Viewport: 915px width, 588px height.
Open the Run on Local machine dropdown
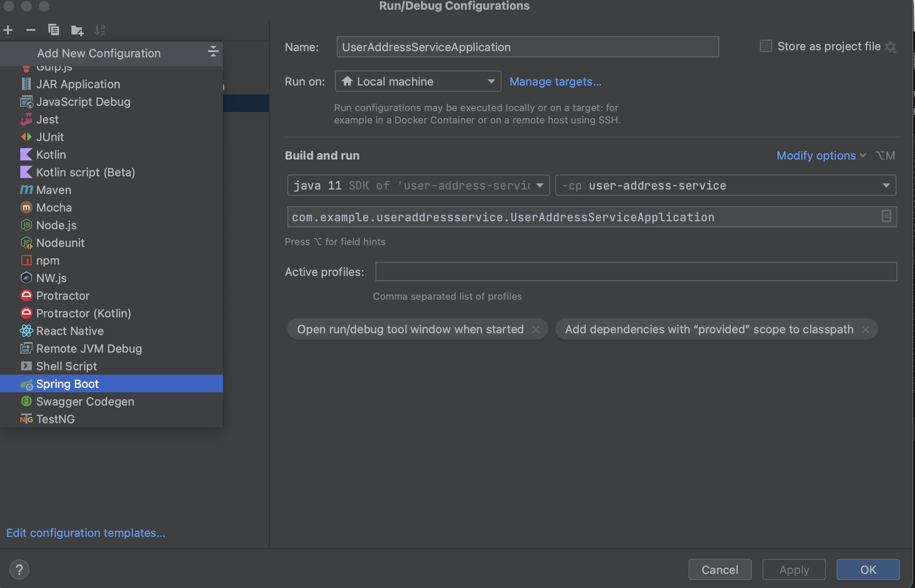coord(418,81)
